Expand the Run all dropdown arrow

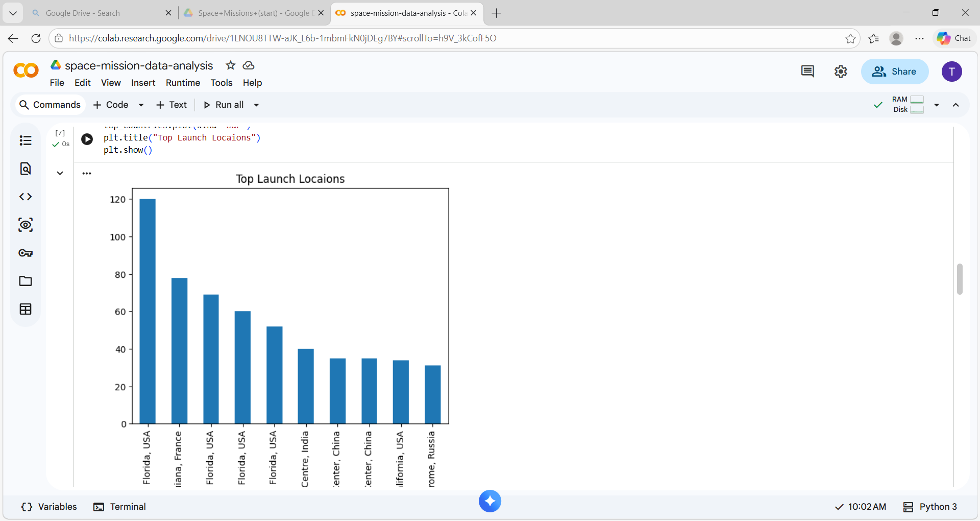pos(256,105)
